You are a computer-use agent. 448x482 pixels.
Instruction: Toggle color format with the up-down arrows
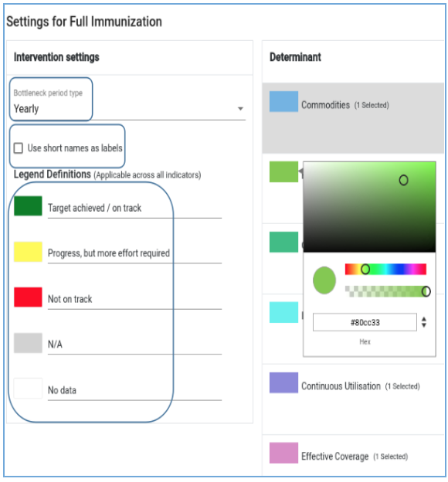pyautogui.click(x=424, y=322)
